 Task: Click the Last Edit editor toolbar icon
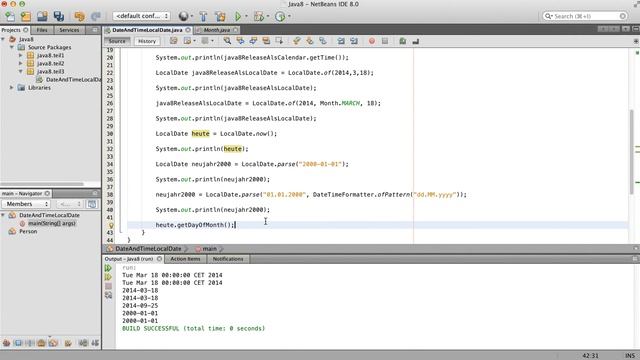pos(173,41)
